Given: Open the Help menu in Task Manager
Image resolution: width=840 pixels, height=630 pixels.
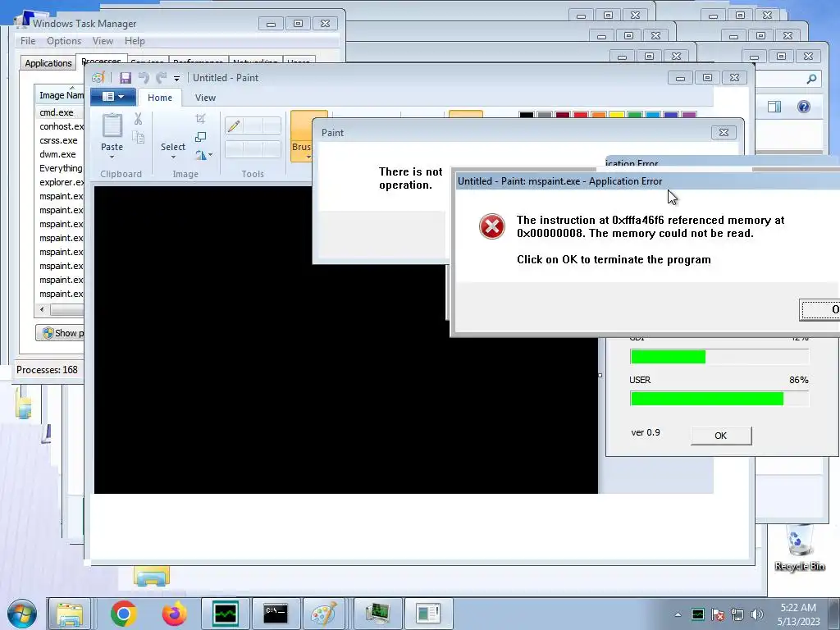Looking at the screenshot, I should (135, 41).
